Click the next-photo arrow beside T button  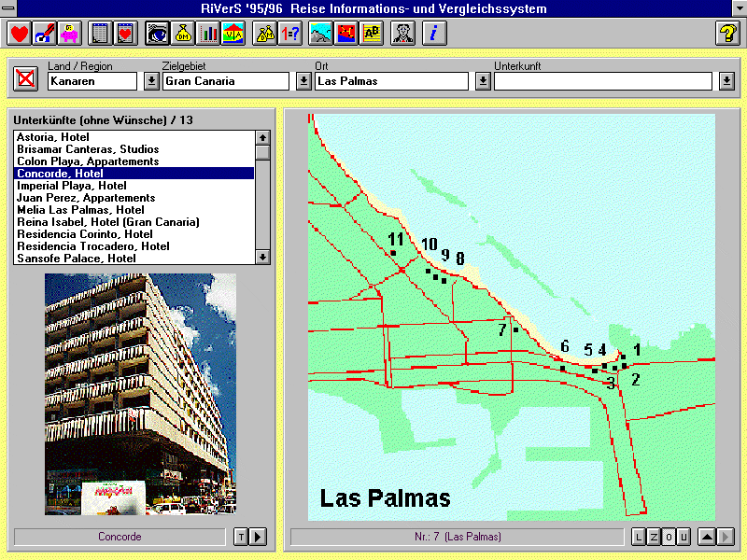tap(259, 537)
